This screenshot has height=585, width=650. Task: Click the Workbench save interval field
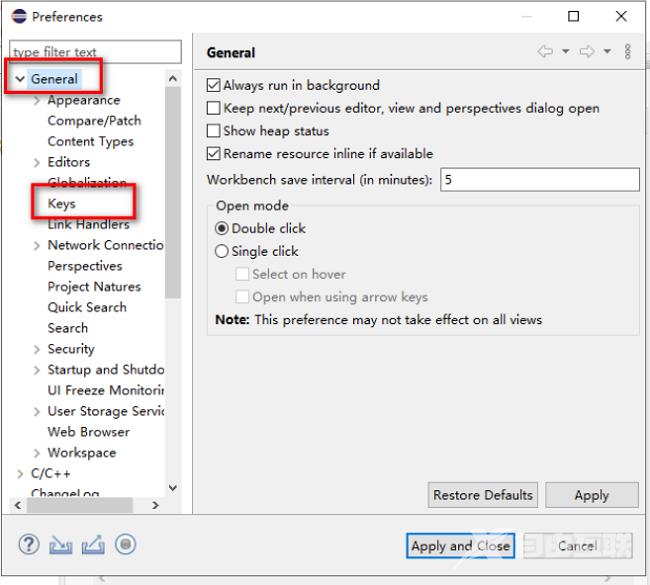[x=539, y=180]
